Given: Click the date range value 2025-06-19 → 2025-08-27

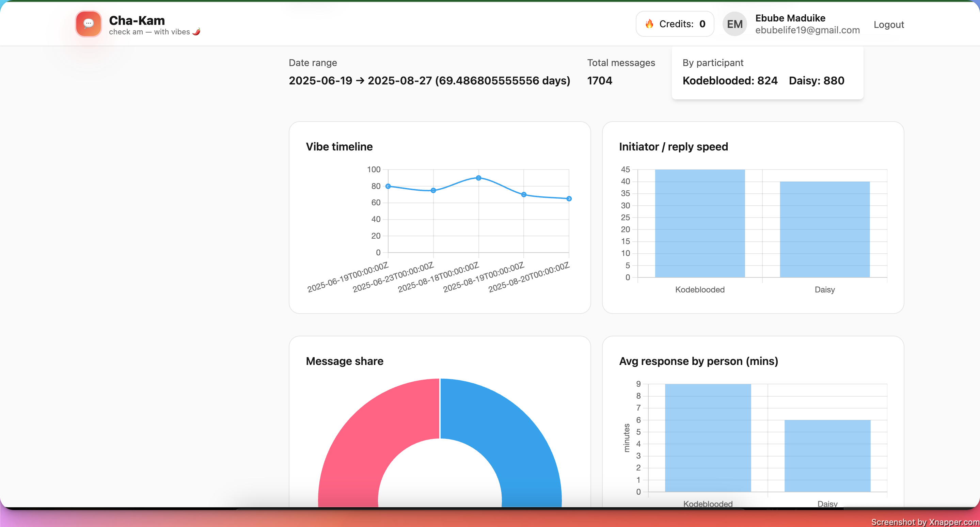Looking at the screenshot, I should pos(429,81).
